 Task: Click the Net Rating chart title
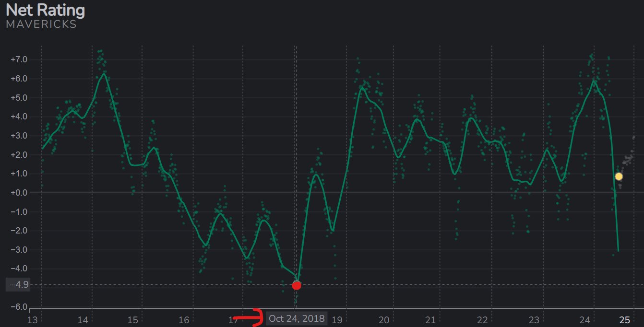[45, 10]
